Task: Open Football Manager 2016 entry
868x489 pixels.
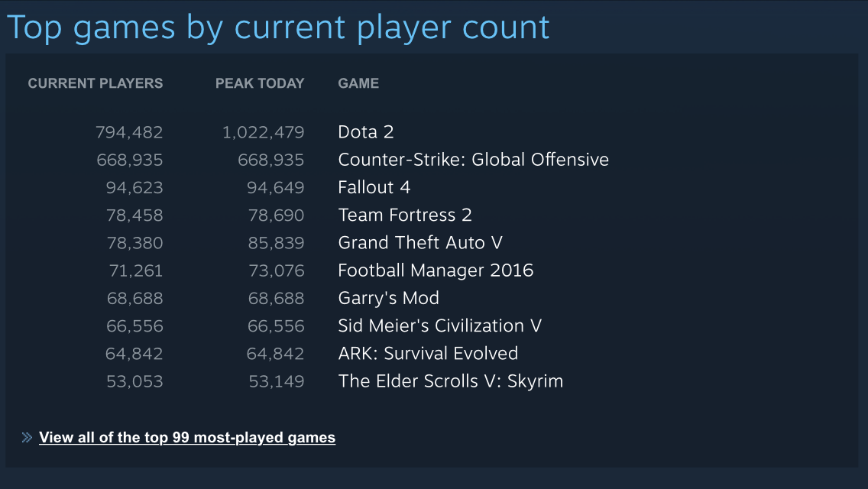Action: (436, 270)
